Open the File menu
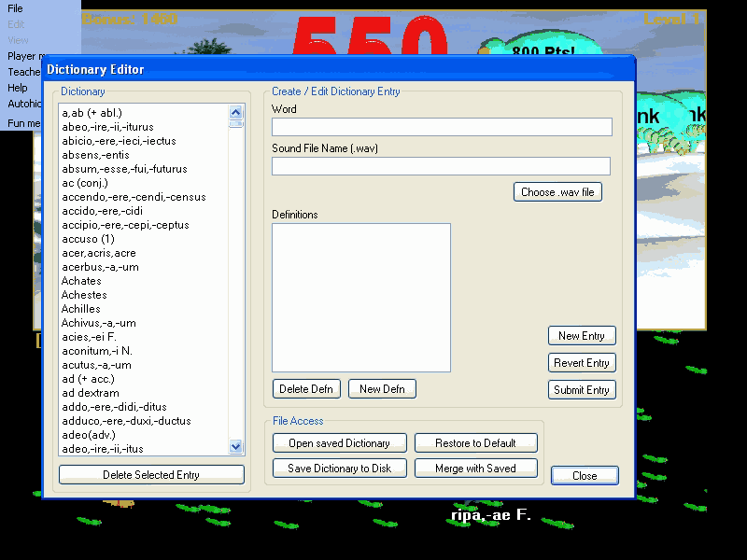 tap(15, 8)
